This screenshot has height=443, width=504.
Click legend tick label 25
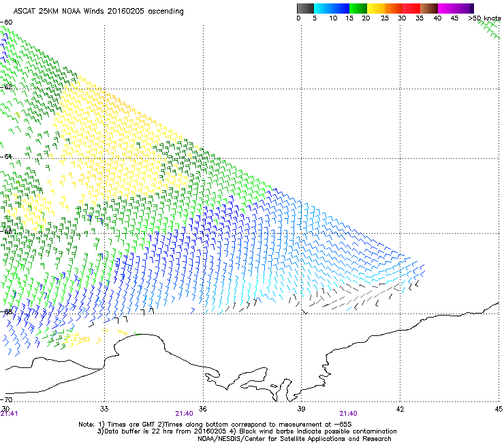coord(385,18)
